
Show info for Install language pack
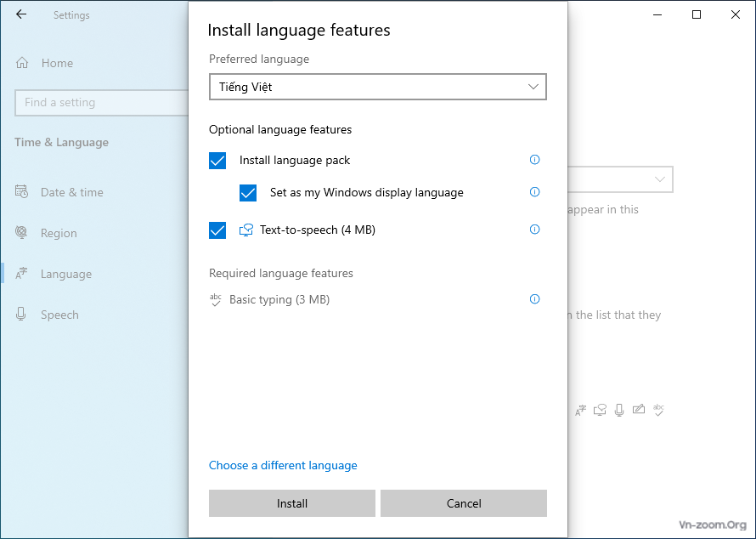(x=534, y=160)
